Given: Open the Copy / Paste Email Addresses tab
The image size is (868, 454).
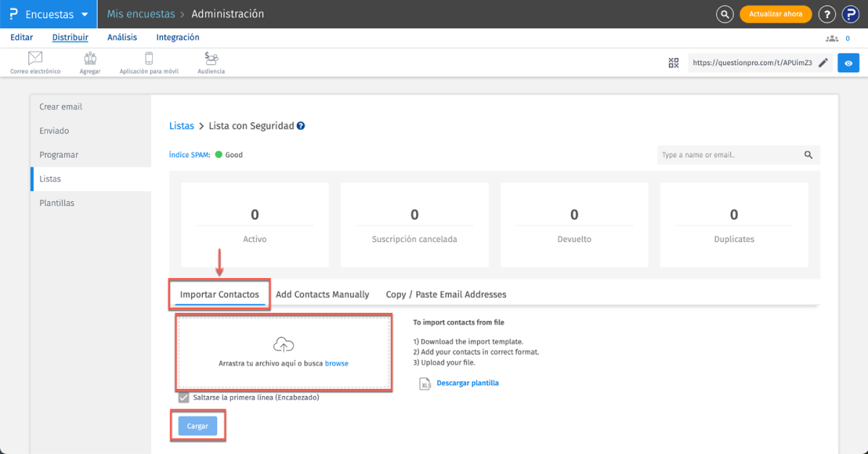Looking at the screenshot, I should 446,295.
